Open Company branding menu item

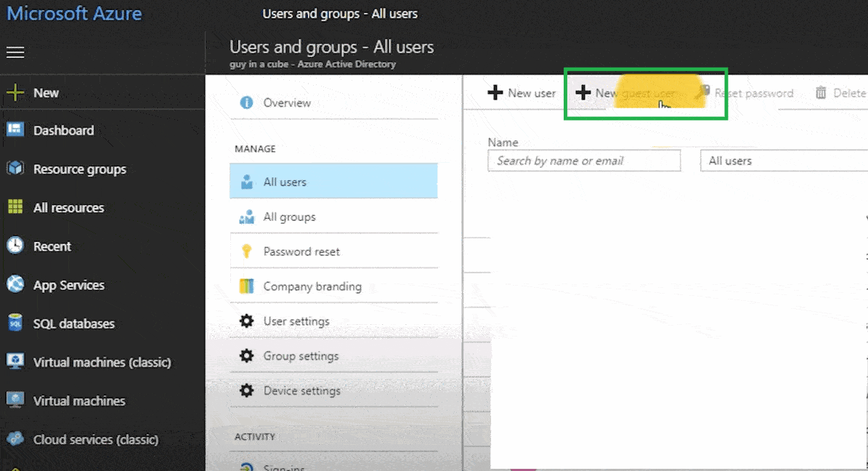pyautogui.click(x=334, y=286)
